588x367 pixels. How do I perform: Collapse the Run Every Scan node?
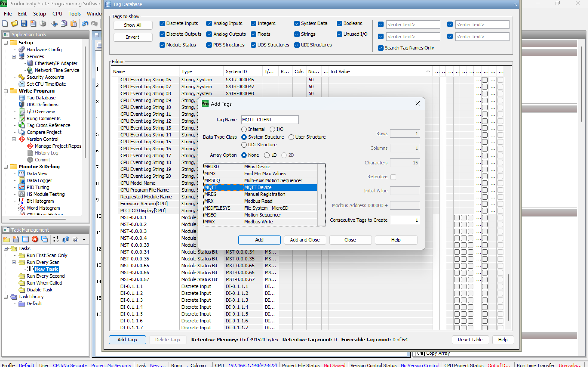[x=14, y=262]
